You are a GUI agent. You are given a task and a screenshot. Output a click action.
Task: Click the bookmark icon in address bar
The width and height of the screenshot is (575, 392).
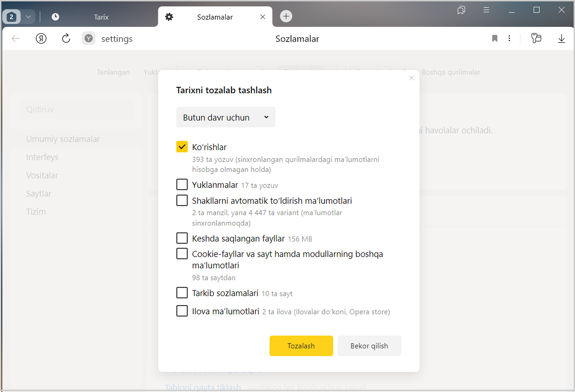coord(495,39)
